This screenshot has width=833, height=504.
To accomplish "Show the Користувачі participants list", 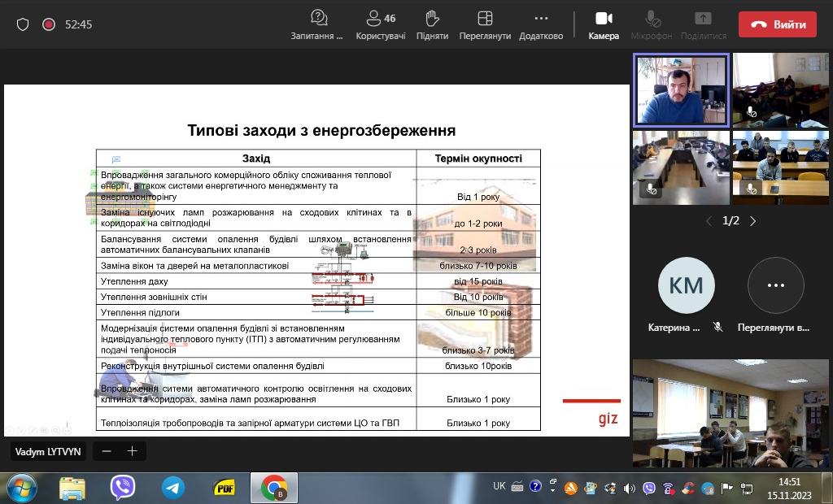I will pyautogui.click(x=380, y=24).
